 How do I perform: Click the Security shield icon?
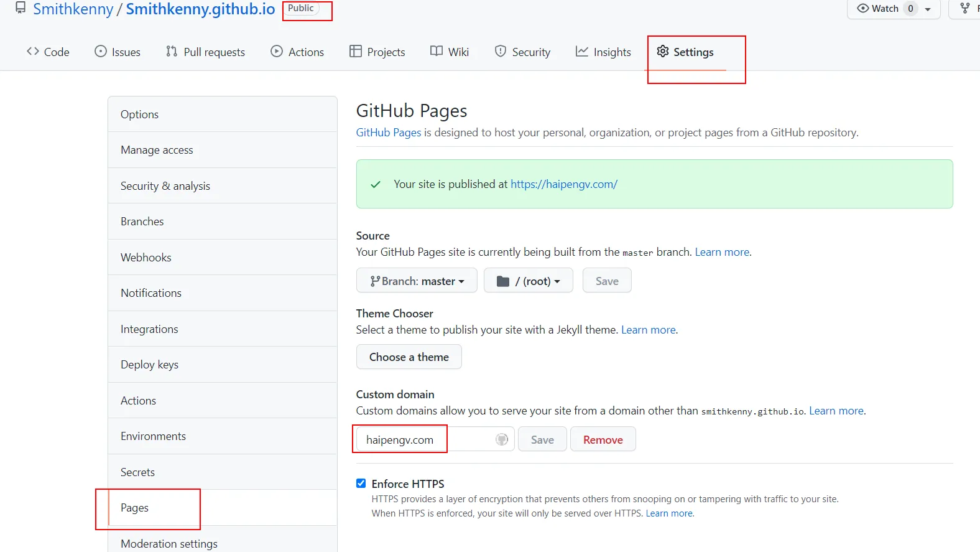[501, 52]
